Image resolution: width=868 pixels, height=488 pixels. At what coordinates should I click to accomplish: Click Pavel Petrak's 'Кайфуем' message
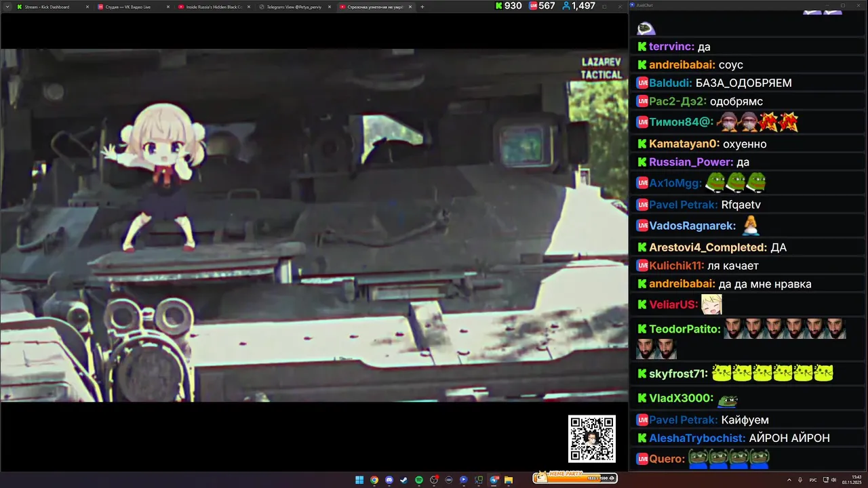coord(745,420)
